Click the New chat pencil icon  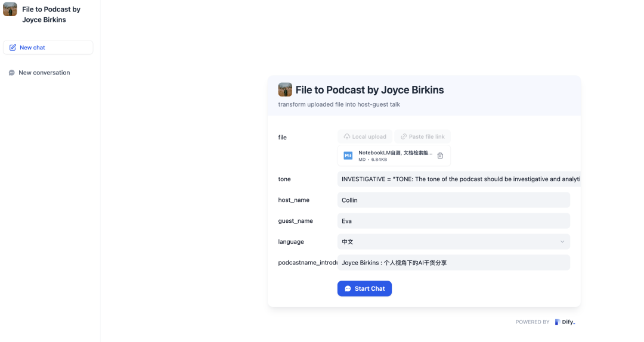point(13,48)
